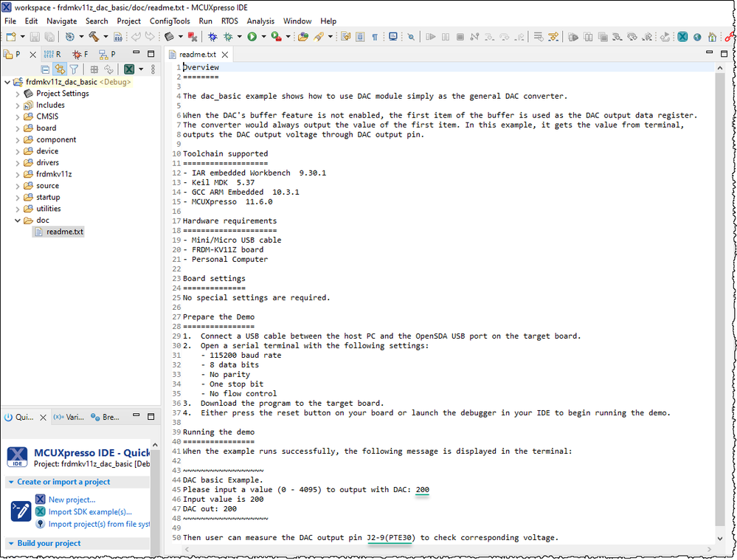Click the Resume debug icon
The width and height of the screenshot is (737, 560).
pyautogui.click(x=431, y=37)
